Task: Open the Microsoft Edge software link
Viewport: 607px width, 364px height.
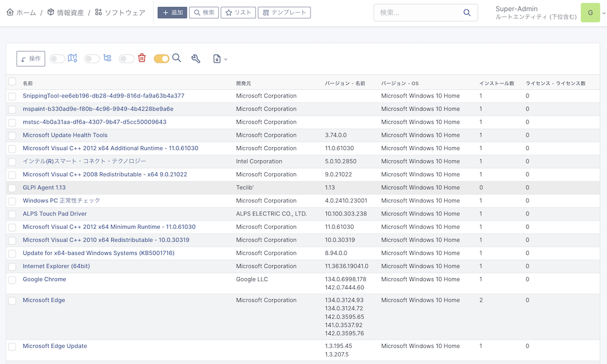Action: click(44, 300)
